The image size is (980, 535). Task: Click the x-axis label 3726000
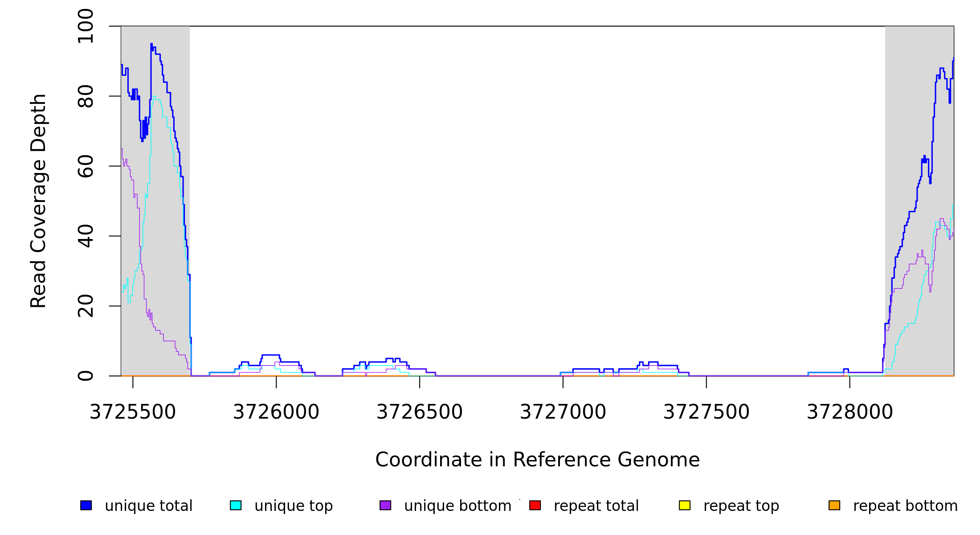tap(276, 412)
